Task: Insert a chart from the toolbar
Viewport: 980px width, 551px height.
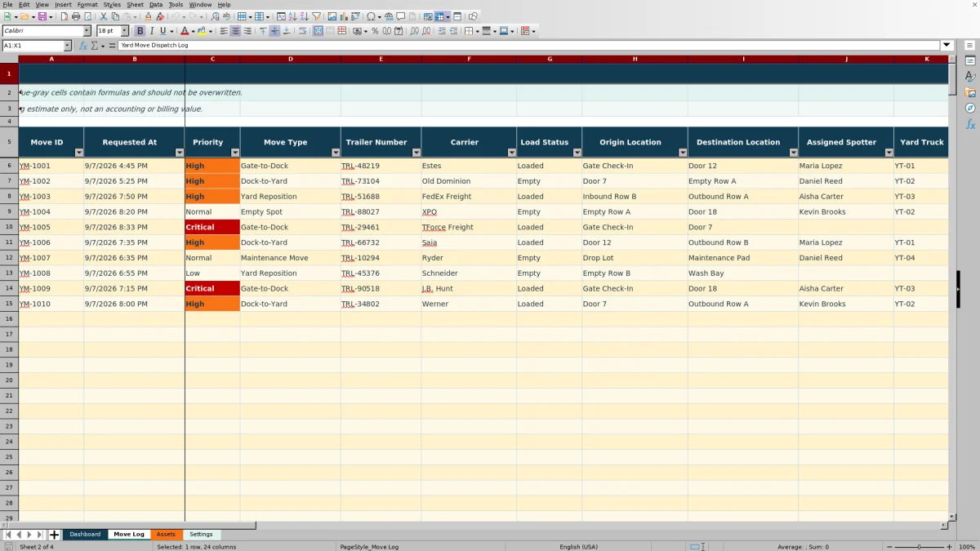Action: pyautogui.click(x=343, y=16)
